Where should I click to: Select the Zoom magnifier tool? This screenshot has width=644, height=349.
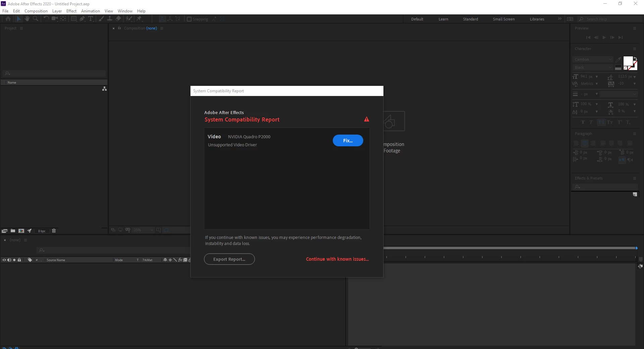[36, 19]
